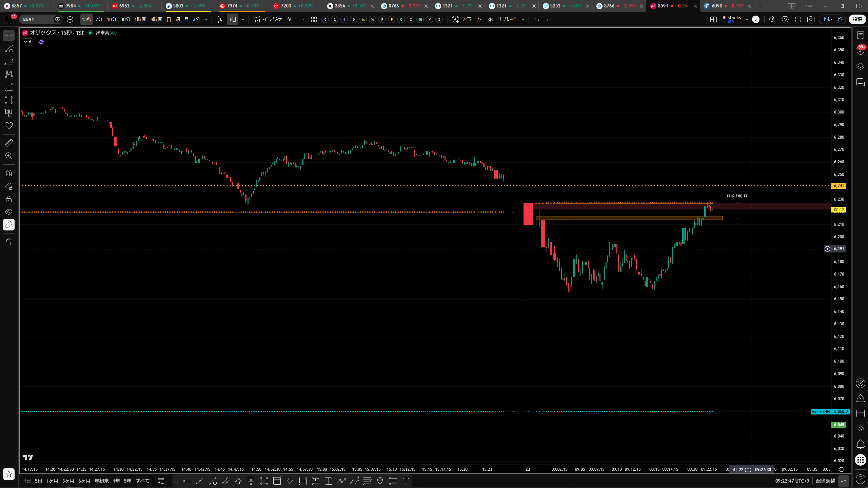Open the zoom in tool
This screenshot has width=868, height=488.
pyautogui.click(x=9, y=156)
